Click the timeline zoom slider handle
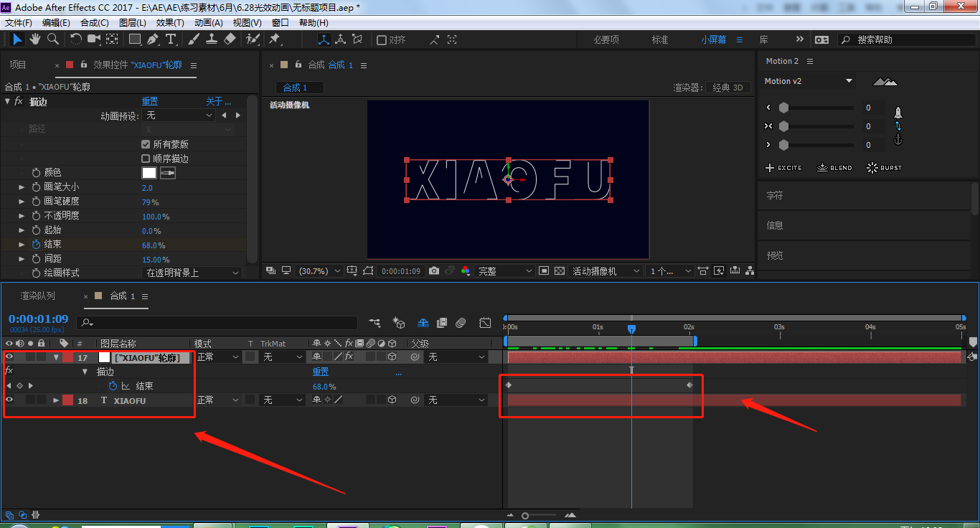 [x=525, y=515]
